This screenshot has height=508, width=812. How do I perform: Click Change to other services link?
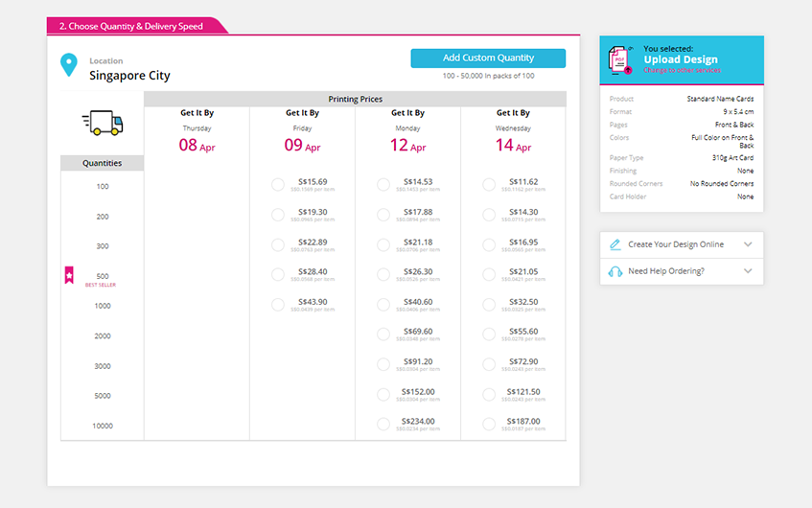tap(682, 70)
